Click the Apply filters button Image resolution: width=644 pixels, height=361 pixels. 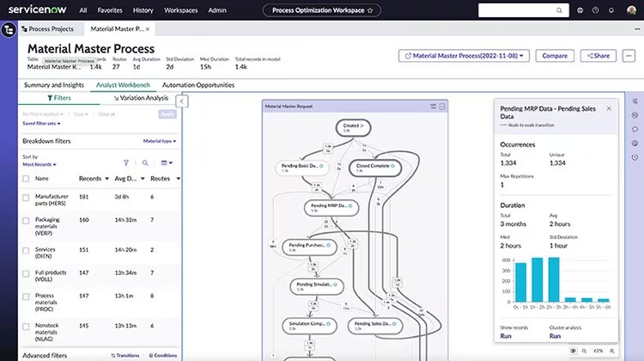[x=167, y=114]
